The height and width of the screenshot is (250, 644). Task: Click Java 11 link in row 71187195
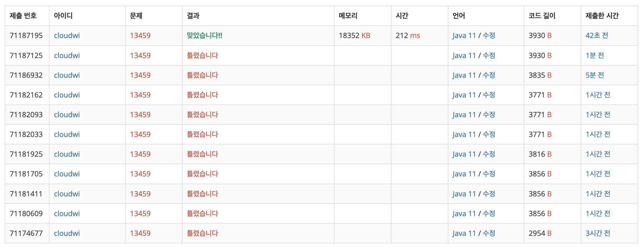464,36
